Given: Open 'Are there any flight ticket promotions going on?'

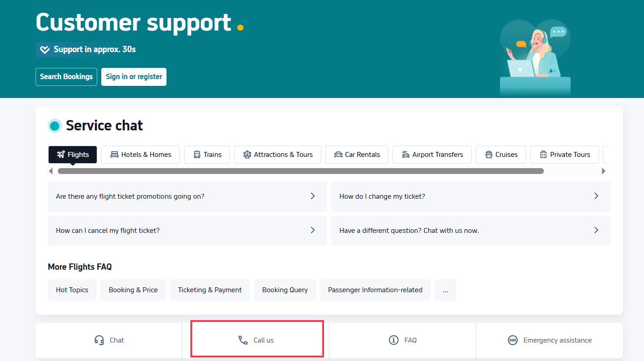Looking at the screenshot, I should pyautogui.click(x=187, y=196).
